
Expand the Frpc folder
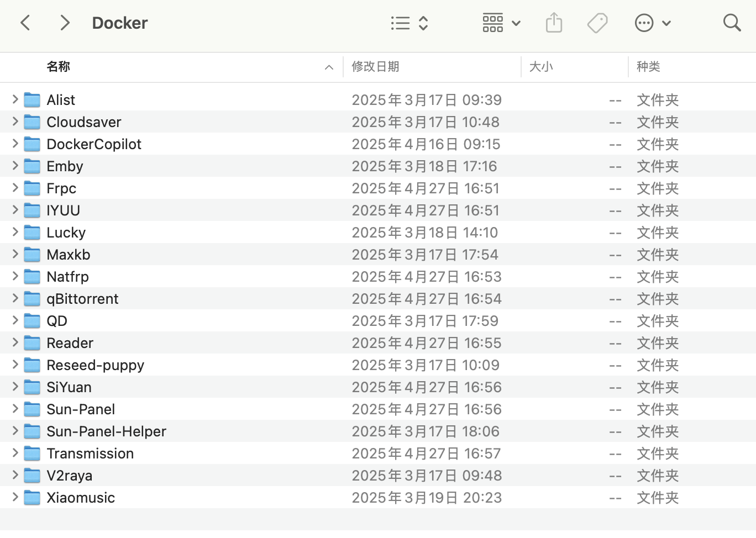click(x=15, y=188)
